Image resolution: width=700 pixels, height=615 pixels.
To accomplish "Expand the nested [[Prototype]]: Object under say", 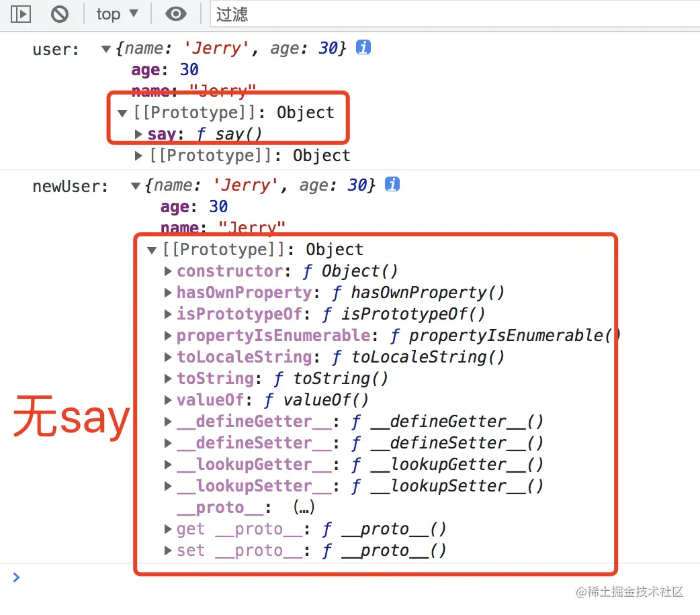I will point(138,155).
